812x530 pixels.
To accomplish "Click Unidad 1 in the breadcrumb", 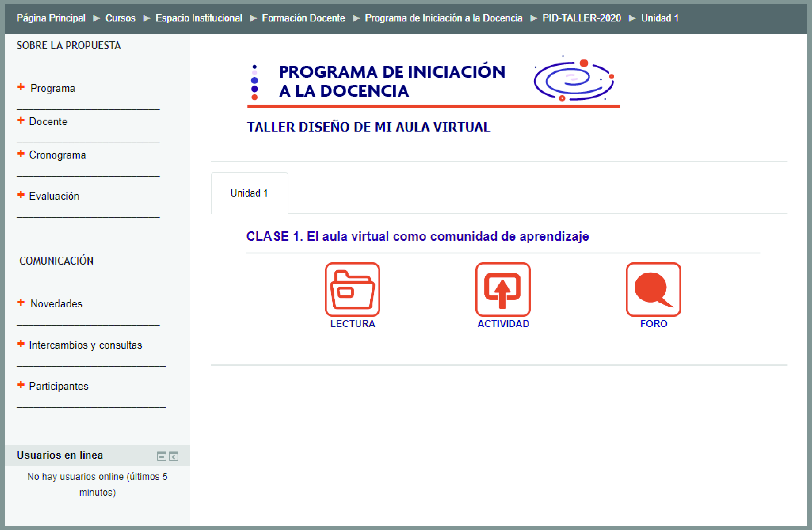I will click(660, 18).
